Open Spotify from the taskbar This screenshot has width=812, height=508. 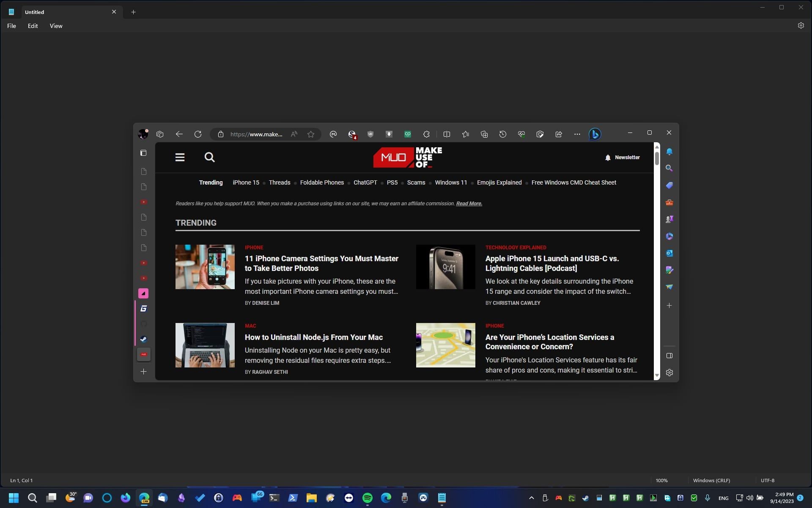[367, 498]
